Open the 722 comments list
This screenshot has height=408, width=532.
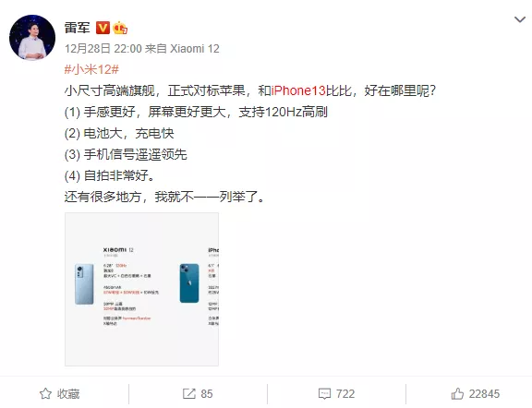pyautogui.click(x=345, y=394)
